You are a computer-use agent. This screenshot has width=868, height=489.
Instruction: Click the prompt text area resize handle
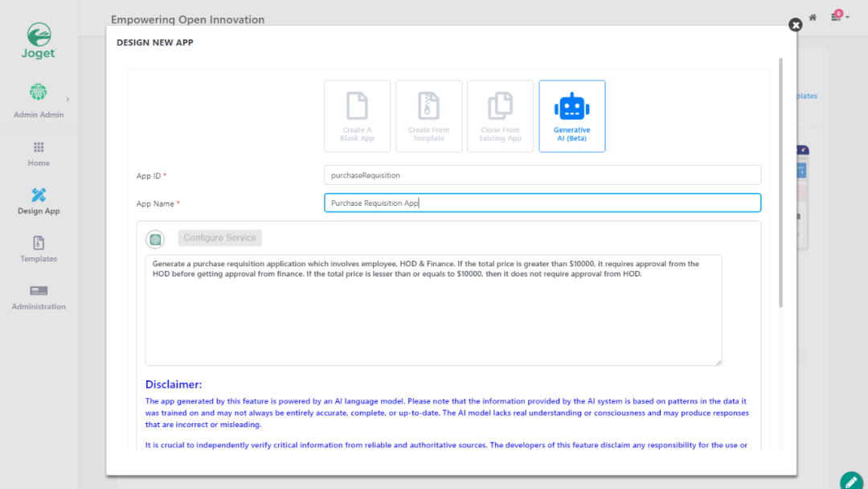click(x=718, y=362)
